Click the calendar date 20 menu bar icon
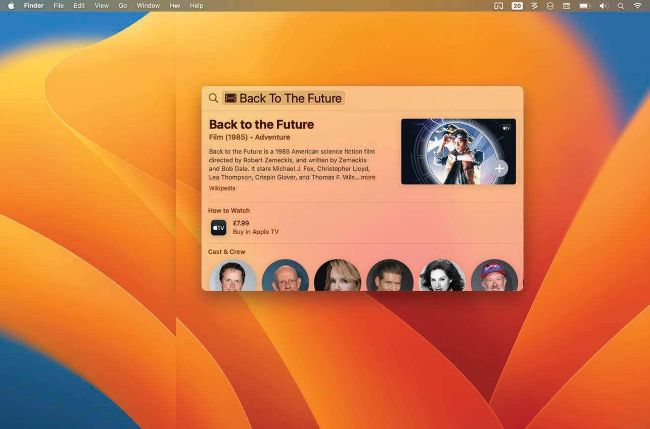Image resolution: width=650 pixels, height=429 pixels. click(517, 6)
